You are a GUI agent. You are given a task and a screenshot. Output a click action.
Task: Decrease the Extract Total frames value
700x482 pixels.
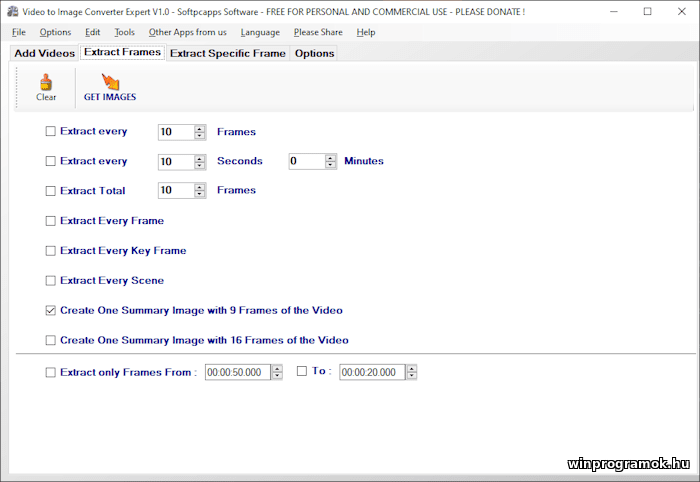(x=200, y=194)
